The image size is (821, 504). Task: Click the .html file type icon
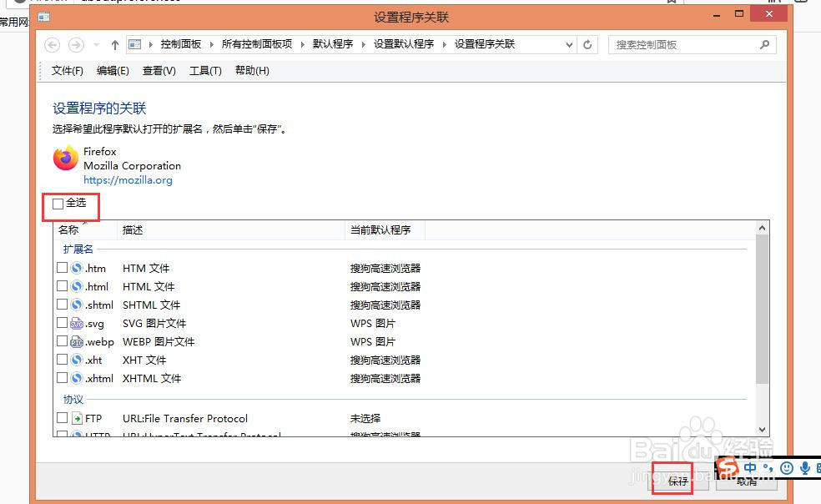coord(77,286)
